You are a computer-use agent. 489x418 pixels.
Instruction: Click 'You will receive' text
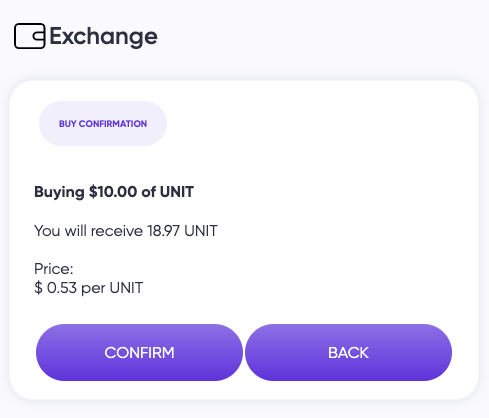pos(88,231)
